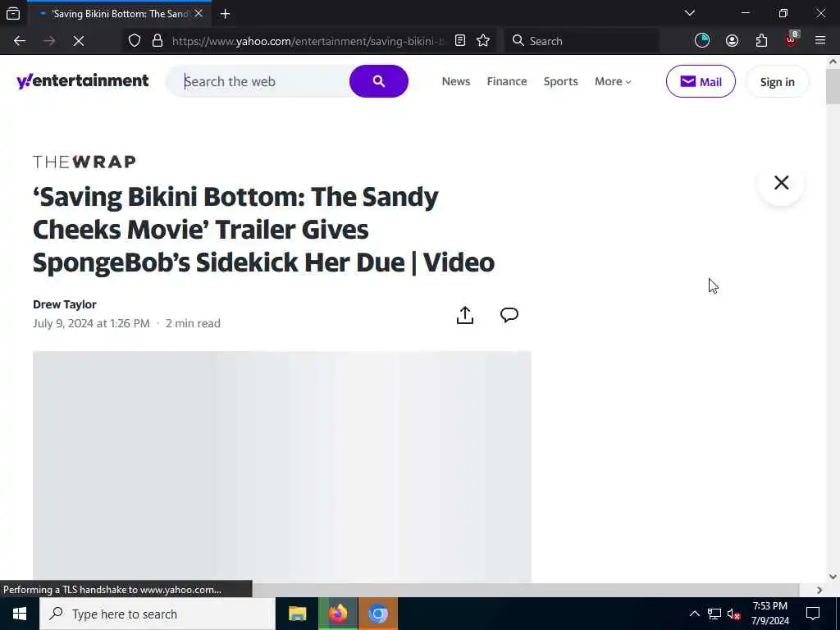Viewport: 840px width, 630px height.
Task: Open a new tab with plus button
Action: pos(226,14)
